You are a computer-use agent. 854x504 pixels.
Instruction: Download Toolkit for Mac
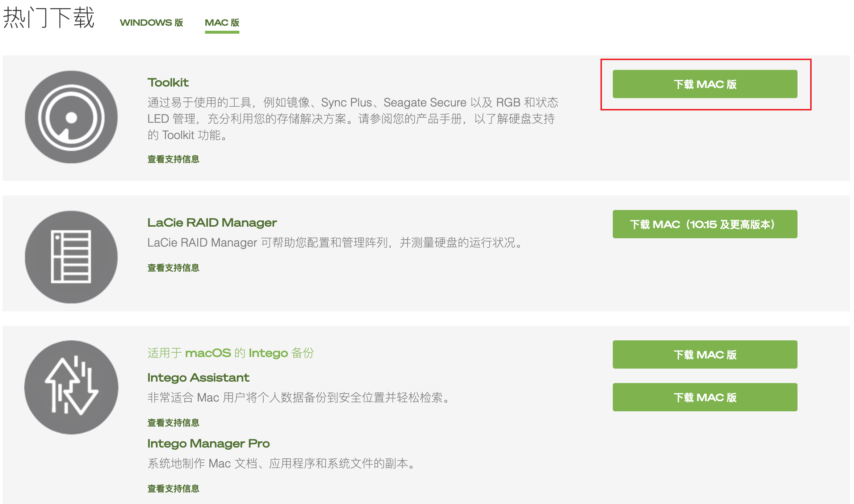click(704, 84)
